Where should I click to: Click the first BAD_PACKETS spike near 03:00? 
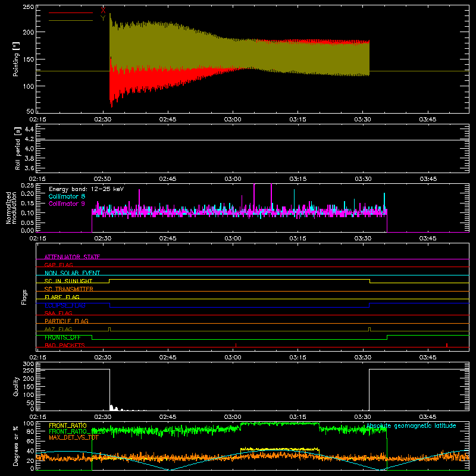(236, 345)
